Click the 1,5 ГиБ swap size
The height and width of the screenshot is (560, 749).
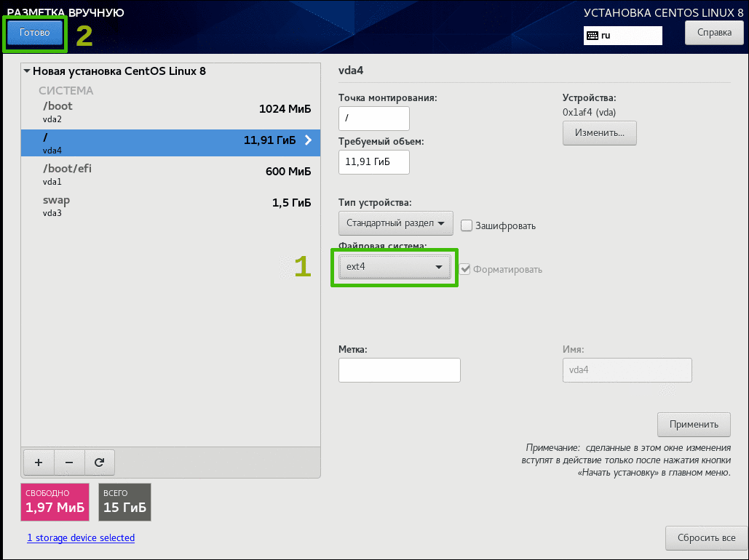291,203
